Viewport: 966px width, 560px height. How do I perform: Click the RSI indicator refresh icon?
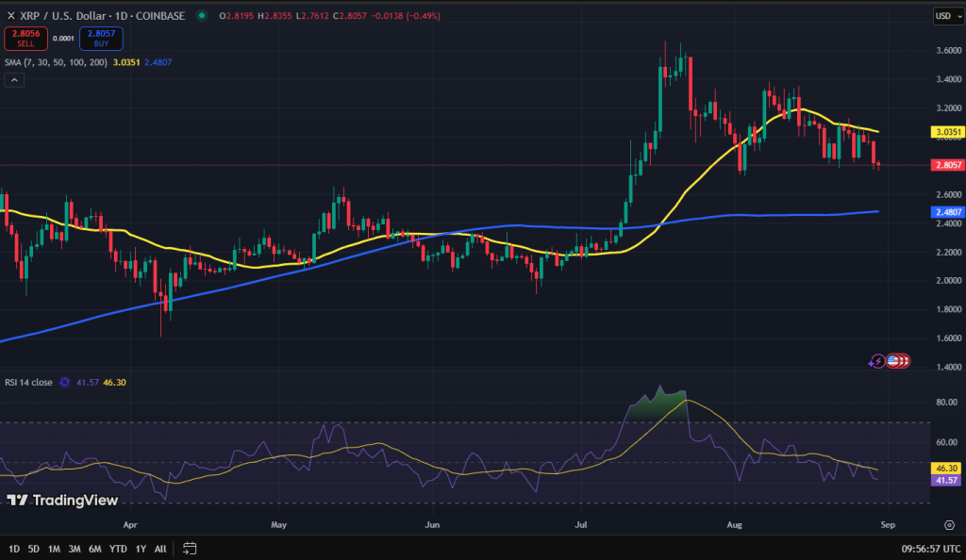[x=65, y=382]
